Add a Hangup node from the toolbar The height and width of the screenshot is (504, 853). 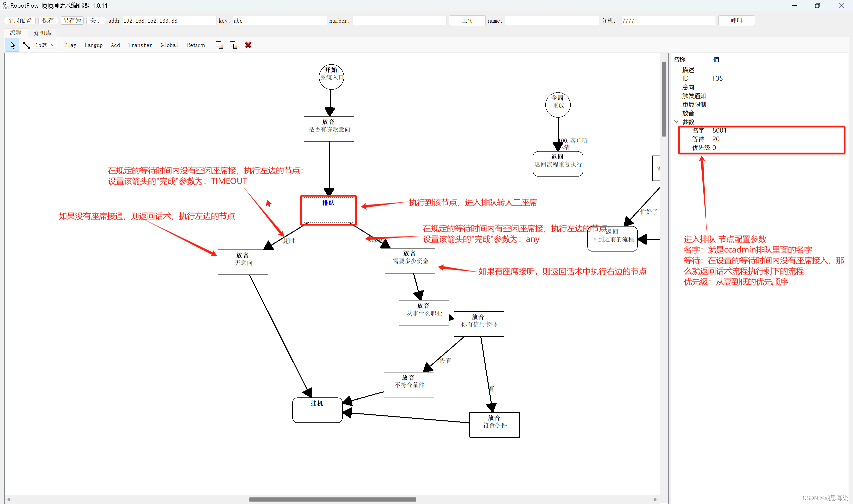point(93,45)
